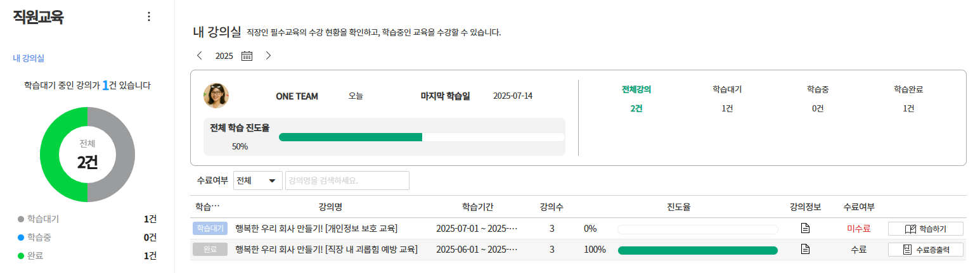This screenshot has height=273, width=980.
Task: Click the donut chart showing 전체 2건
Action: point(87,155)
